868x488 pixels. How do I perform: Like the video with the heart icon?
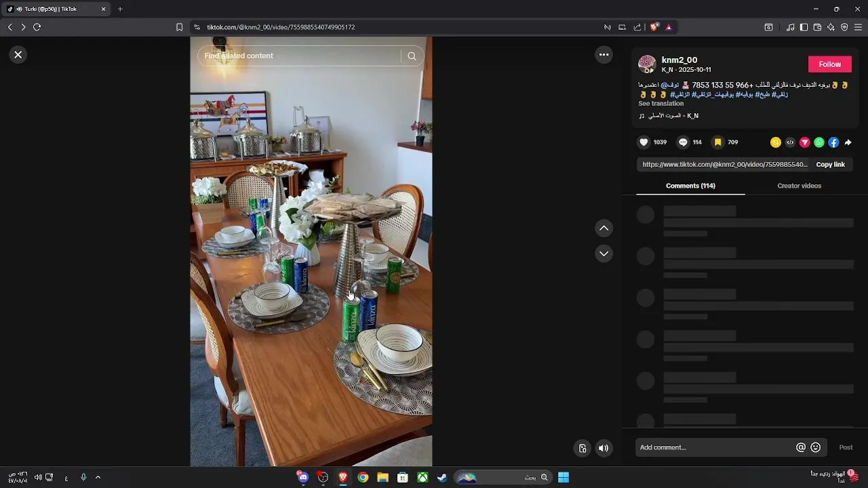644,142
